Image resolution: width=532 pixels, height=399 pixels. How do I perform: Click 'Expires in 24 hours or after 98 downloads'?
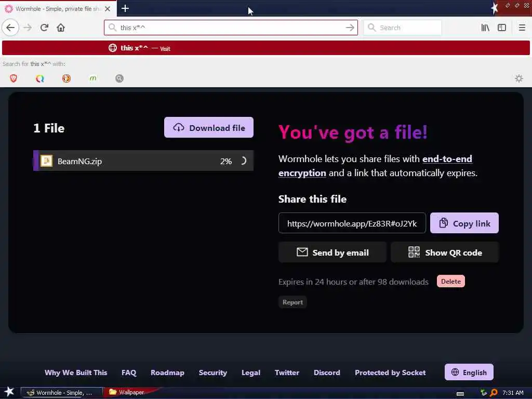click(353, 282)
